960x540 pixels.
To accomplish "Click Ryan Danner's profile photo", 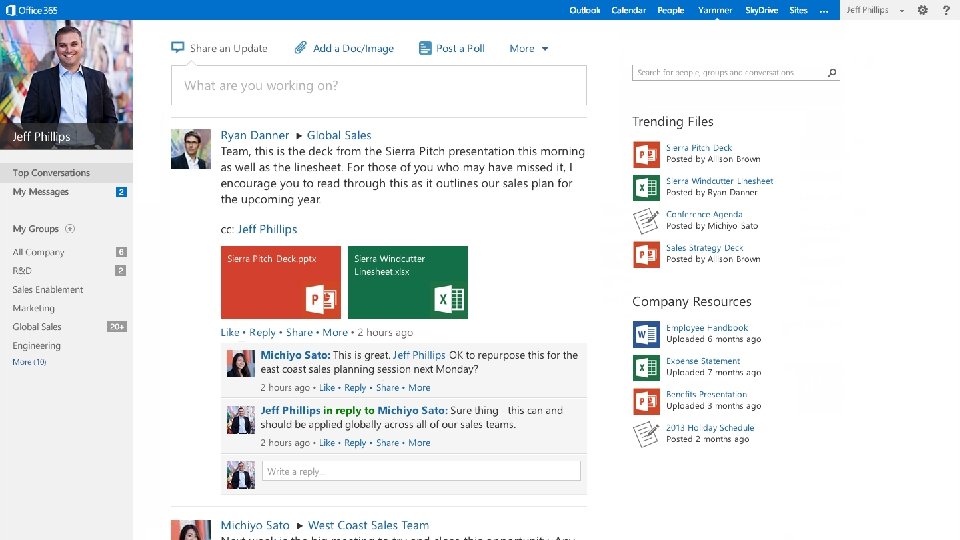I will [191, 149].
